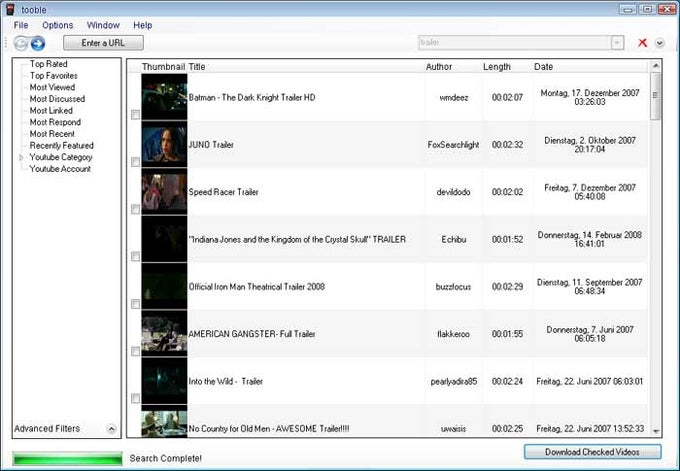Open the Options menu
This screenshot has width=680, height=471.
[58, 25]
